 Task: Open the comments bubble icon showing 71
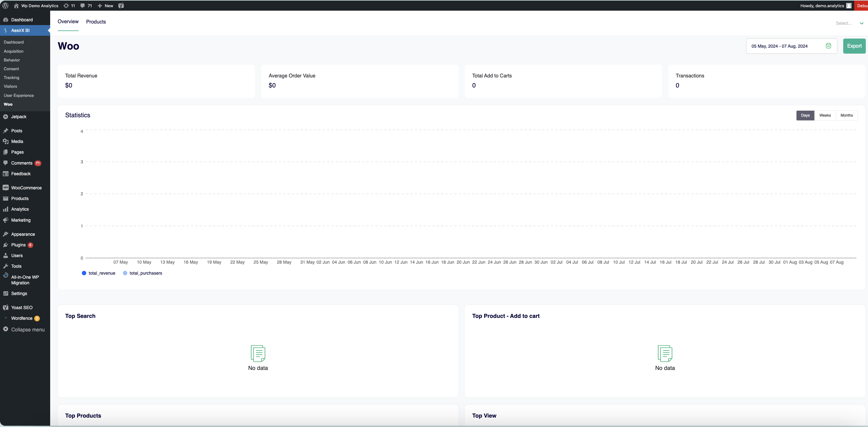82,6
